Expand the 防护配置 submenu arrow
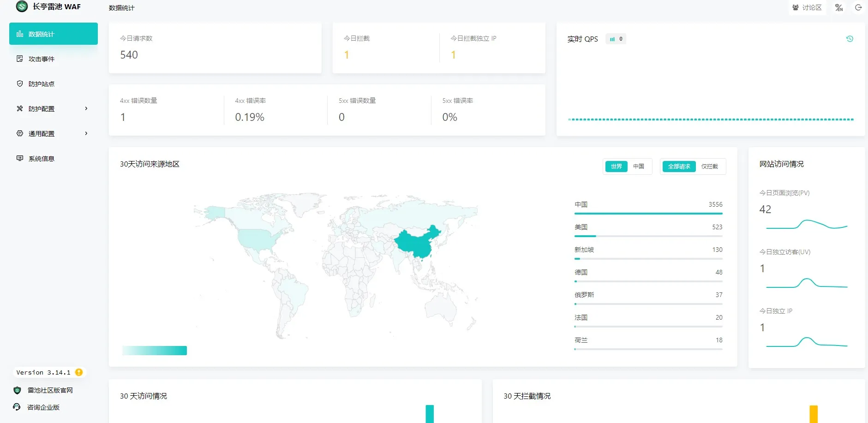 [86, 108]
